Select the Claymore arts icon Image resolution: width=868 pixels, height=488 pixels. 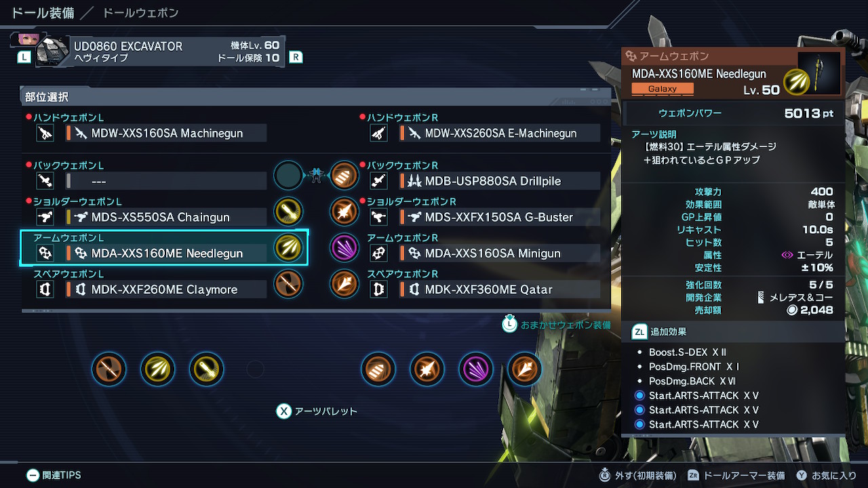coord(288,283)
